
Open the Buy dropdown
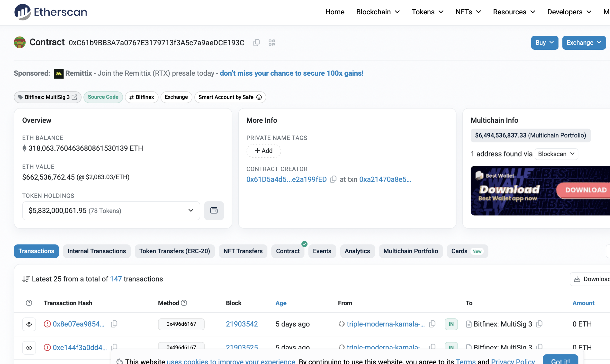(x=544, y=43)
